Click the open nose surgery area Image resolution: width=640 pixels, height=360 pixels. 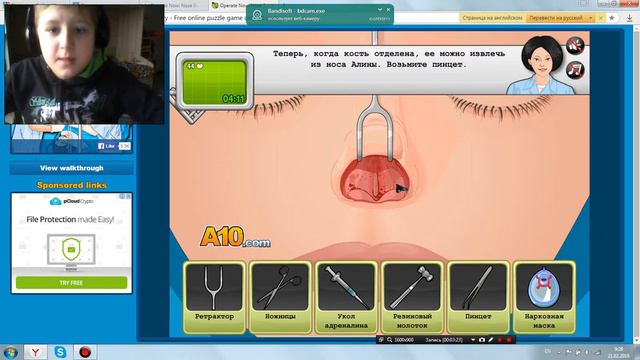pos(375,178)
